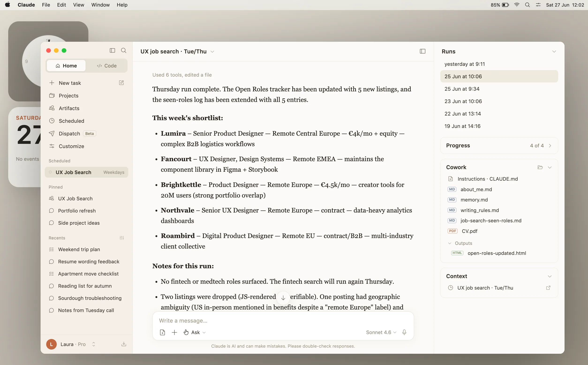The height and width of the screenshot is (365, 588).
Task: Open the File menu
Action: click(x=46, y=5)
